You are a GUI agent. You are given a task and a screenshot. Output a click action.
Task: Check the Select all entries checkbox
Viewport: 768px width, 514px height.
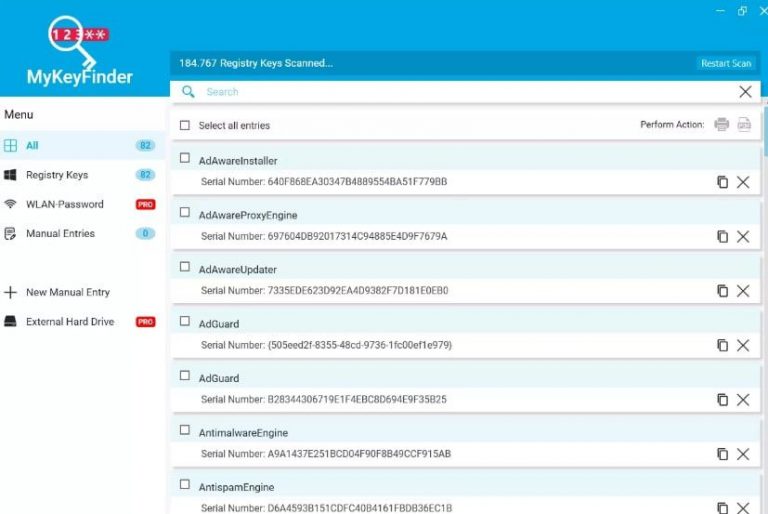[x=185, y=125]
